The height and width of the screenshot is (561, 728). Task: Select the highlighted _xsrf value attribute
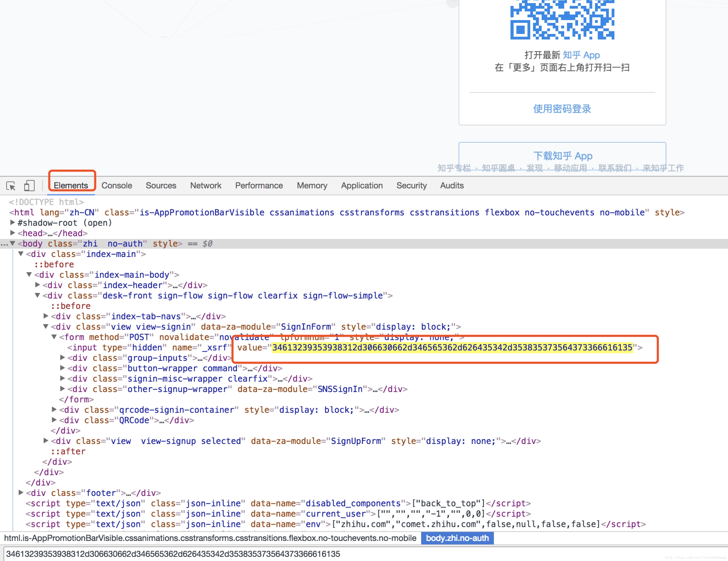[x=452, y=348]
